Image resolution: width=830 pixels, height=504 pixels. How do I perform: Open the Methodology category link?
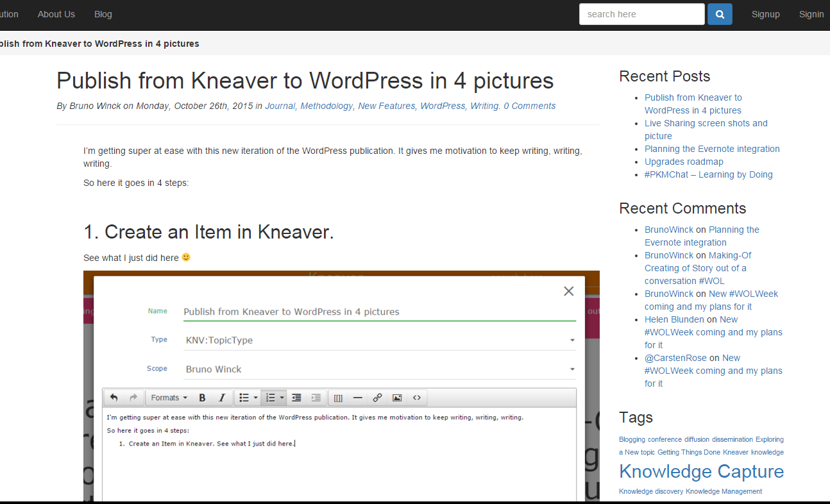(x=326, y=106)
